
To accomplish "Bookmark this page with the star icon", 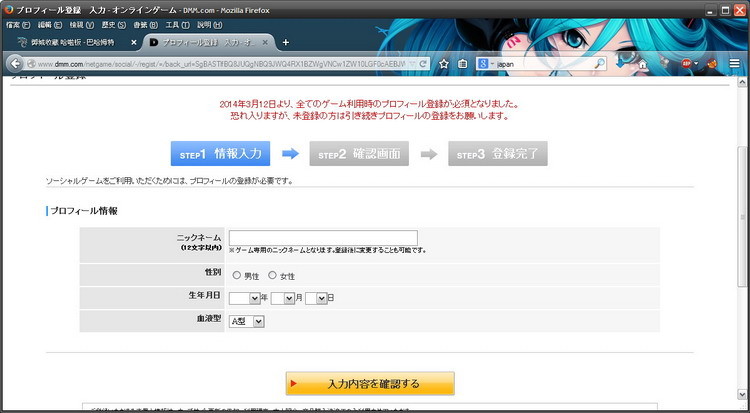I will click(444, 64).
